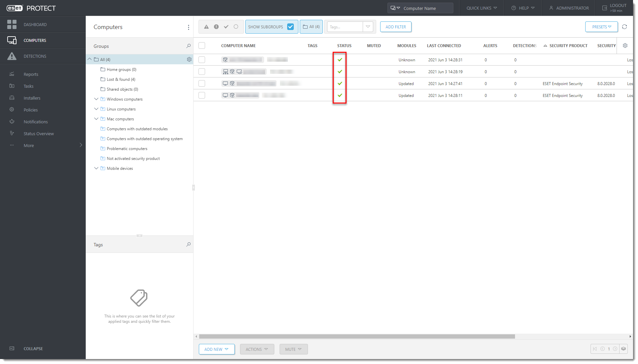Collapse the Windows computers group
The width and height of the screenshot is (638, 364).
coord(96,99)
